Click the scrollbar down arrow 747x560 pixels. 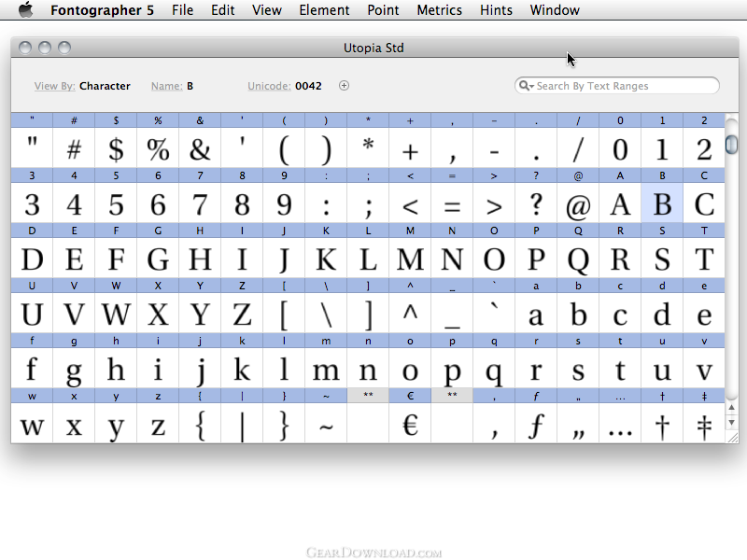pyautogui.click(x=731, y=423)
